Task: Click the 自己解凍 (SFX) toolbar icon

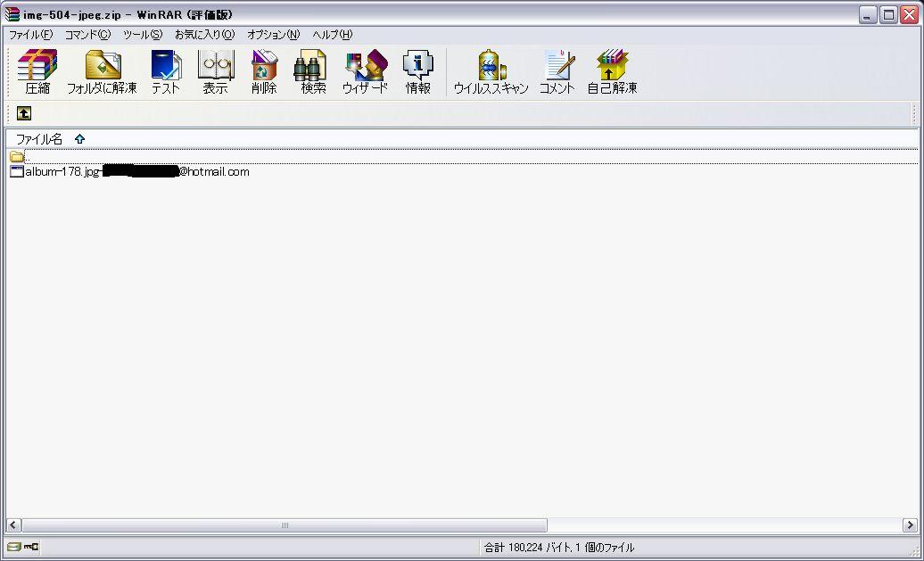Action: pos(612,72)
